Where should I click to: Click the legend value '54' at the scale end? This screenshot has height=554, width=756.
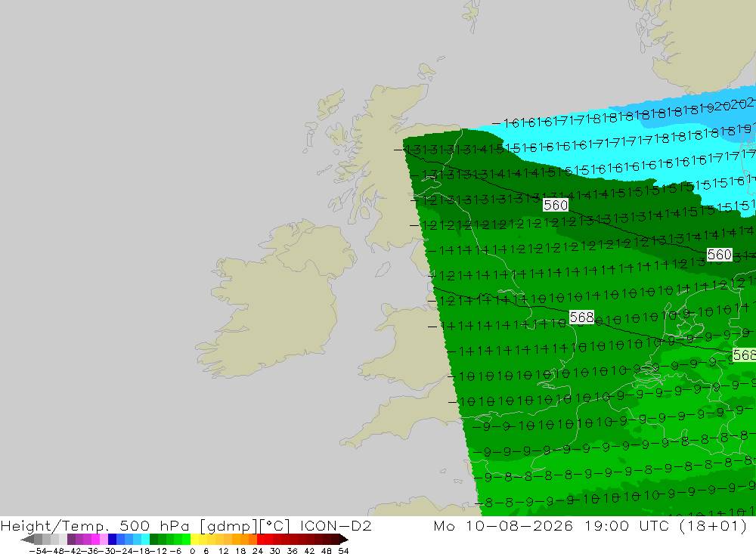(343, 551)
